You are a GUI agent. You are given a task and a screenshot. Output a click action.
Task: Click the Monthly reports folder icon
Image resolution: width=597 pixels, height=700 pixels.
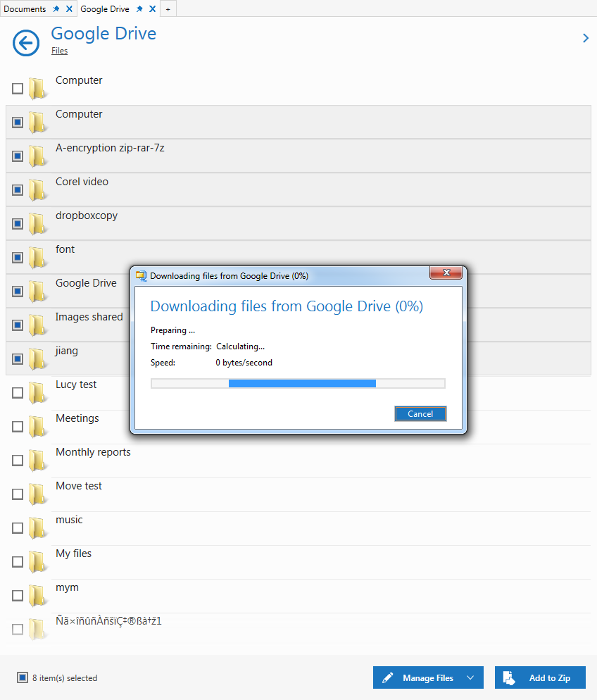(x=38, y=461)
